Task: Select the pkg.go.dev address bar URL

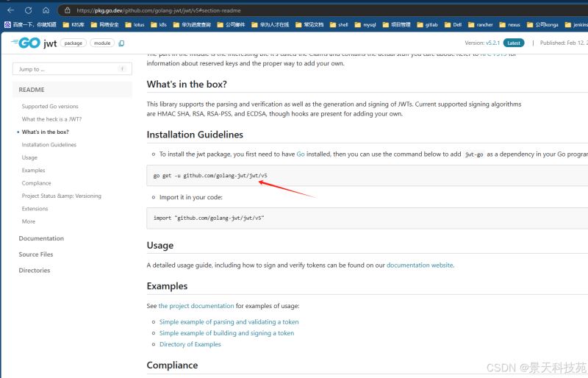Action: [159, 10]
